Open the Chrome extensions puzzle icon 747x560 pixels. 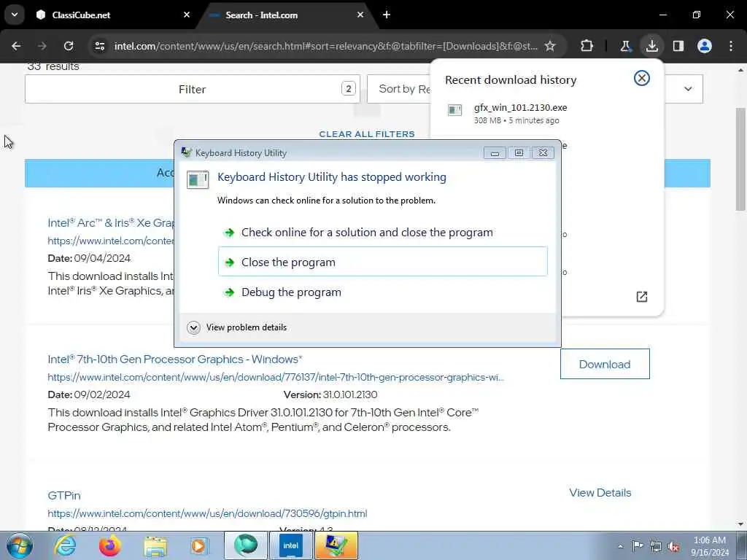pyautogui.click(x=587, y=46)
